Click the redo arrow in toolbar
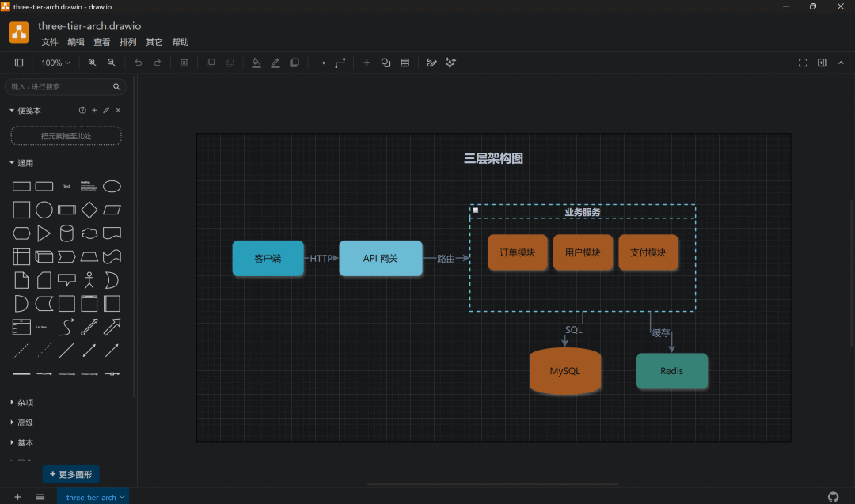The height and width of the screenshot is (504, 855). pyautogui.click(x=157, y=63)
